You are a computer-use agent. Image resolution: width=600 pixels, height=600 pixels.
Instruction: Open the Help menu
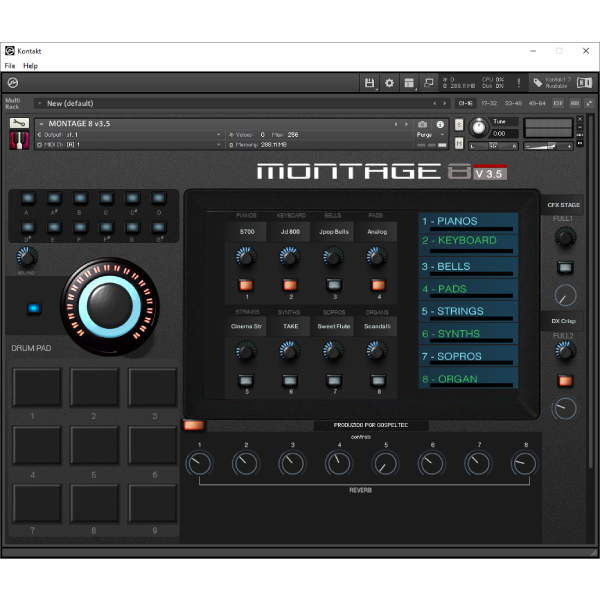point(30,66)
